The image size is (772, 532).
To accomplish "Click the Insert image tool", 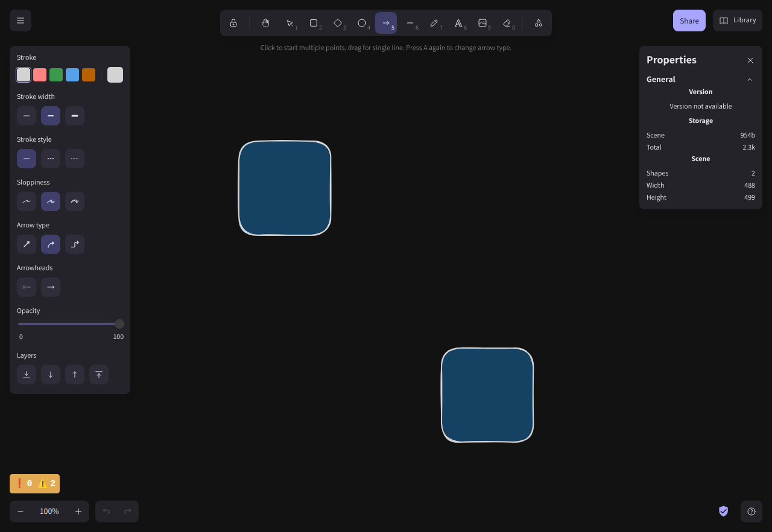I will click(482, 23).
